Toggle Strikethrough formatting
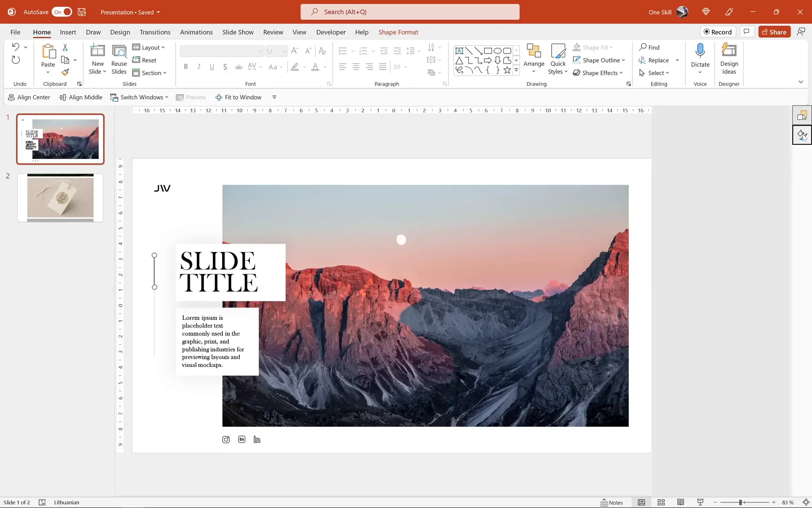The image size is (812, 508). click(x=239, y=67)
